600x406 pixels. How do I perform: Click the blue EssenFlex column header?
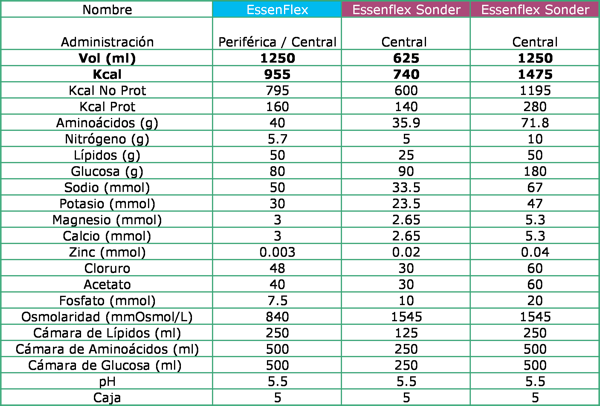277,10
